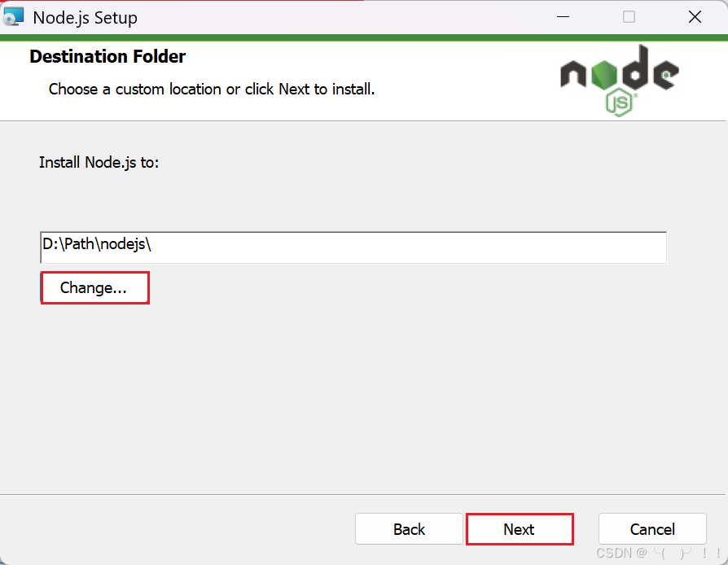
Task: Minimize the Node.js Setup window
Action: [564, 17]
